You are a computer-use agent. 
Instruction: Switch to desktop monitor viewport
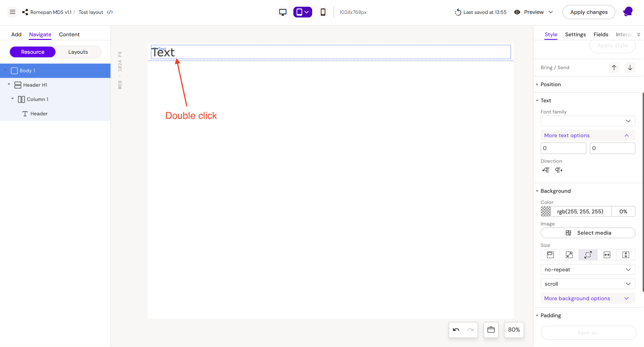283,12
